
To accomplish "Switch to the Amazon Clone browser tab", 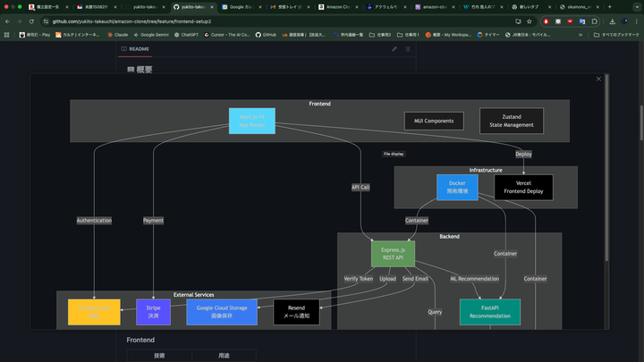I will [337, 6].
